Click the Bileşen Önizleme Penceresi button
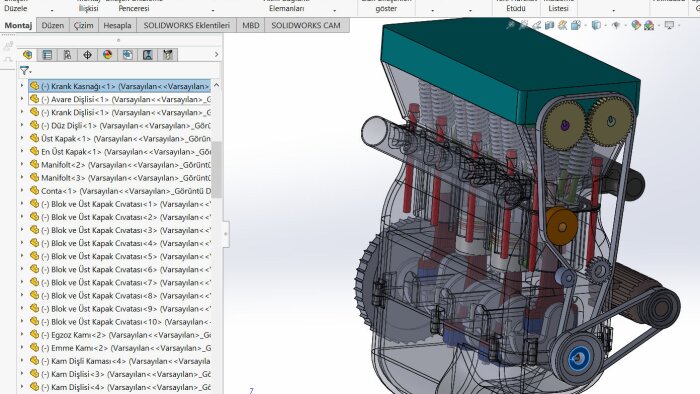Image resolution: width=700 pixels, height=394 pixels. 134,6
